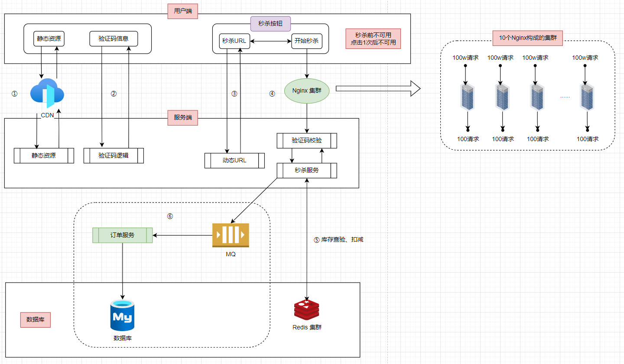The height and width of the screenshot is (364, 624).
Task: Select the 秒杀服务 process box
Action: pos(307,170)
